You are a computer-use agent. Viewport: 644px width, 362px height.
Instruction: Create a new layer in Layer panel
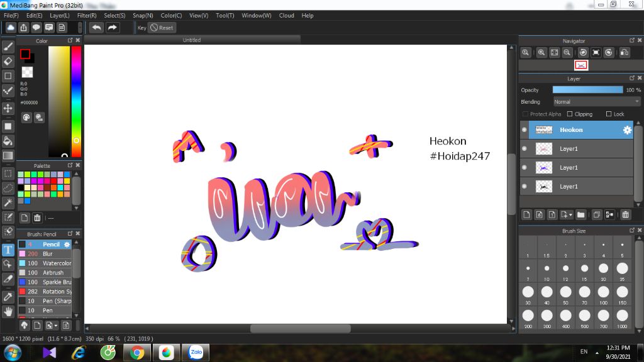click(x=526, y=215)
